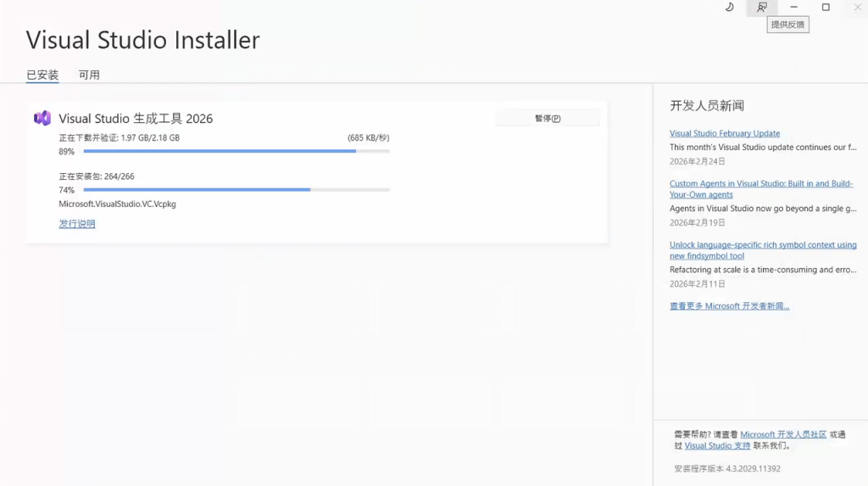Click the provide feedback icon

762,8
